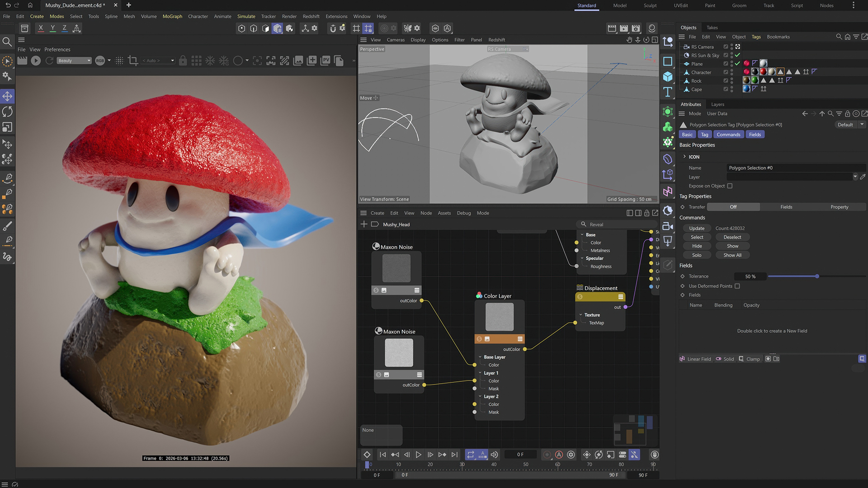Click the Deselect button in the Commands panel
This screenshot has height=488, width=868.
coord(732,237)
